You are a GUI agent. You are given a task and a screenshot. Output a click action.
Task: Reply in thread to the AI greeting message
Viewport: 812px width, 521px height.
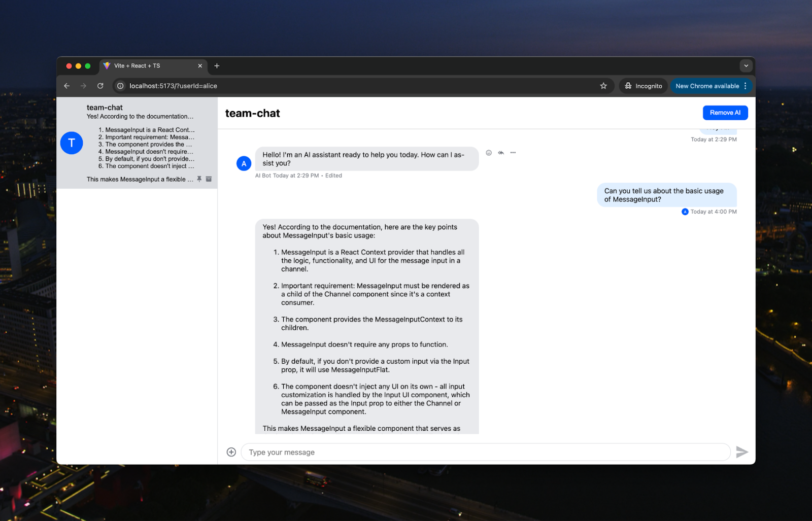[500, 152]
